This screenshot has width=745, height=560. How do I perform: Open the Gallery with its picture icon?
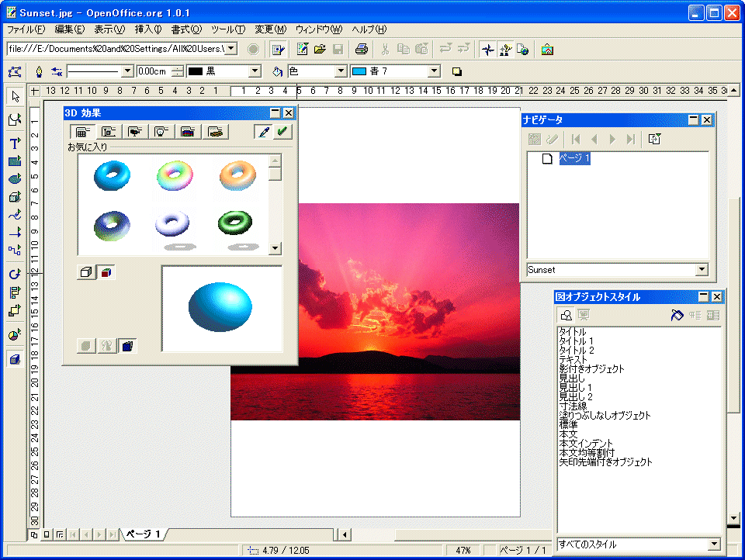[x=547, y=50]
